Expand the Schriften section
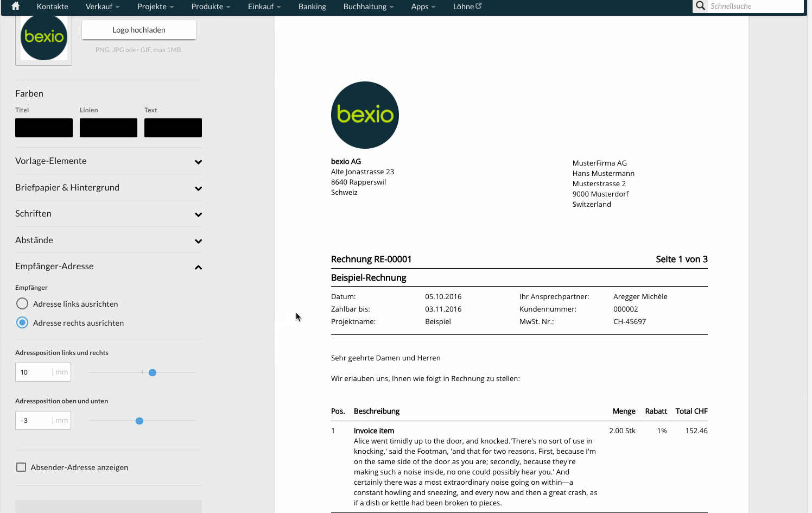The image size is (812, 513). (x=198, y=214)
